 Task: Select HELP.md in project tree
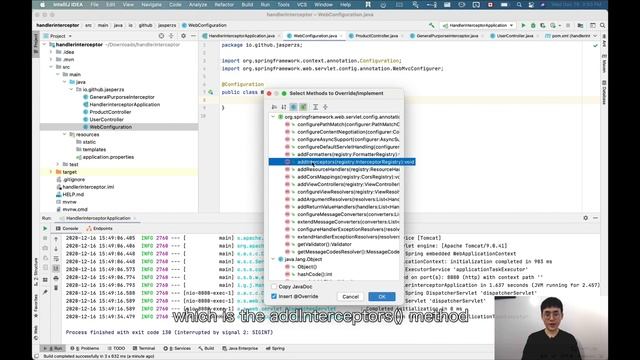73,194
